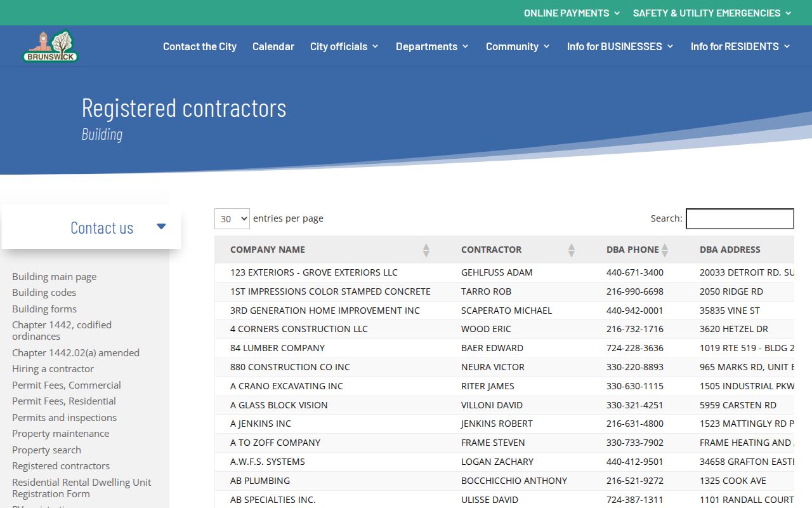Screen dimensions: 812x508
Task: Open Registered contractors sidebar link
Action: click(61, 465)
